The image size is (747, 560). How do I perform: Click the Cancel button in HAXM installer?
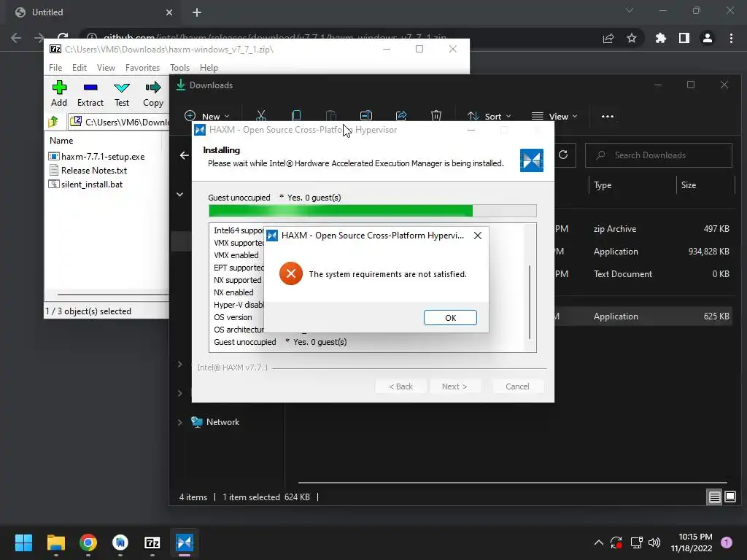tap(517, 386)
